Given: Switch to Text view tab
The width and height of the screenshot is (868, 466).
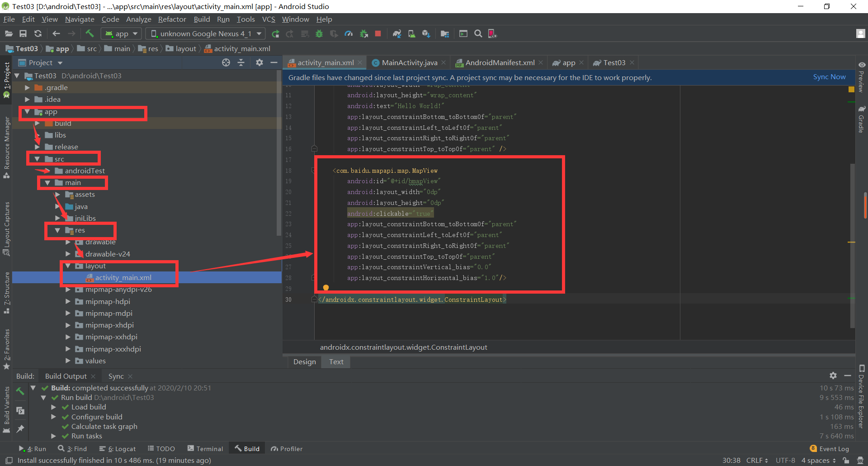Looking at the screenshot, I should (x=336, y=361).
